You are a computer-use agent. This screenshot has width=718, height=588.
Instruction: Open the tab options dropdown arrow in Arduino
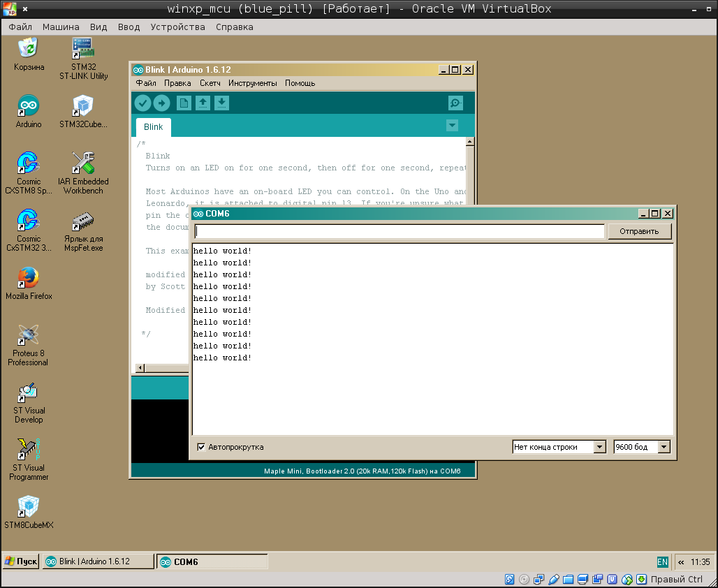pos(452,125)
